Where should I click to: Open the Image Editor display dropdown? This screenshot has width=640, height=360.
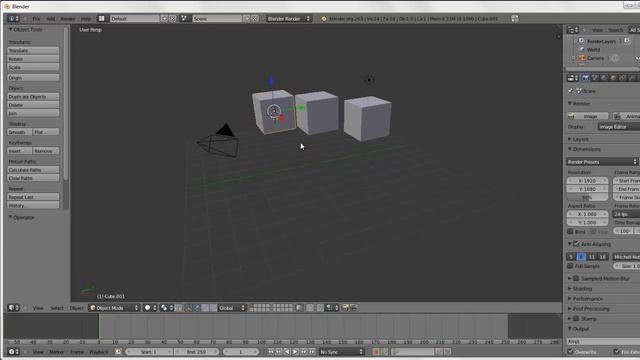coord(619,127)
